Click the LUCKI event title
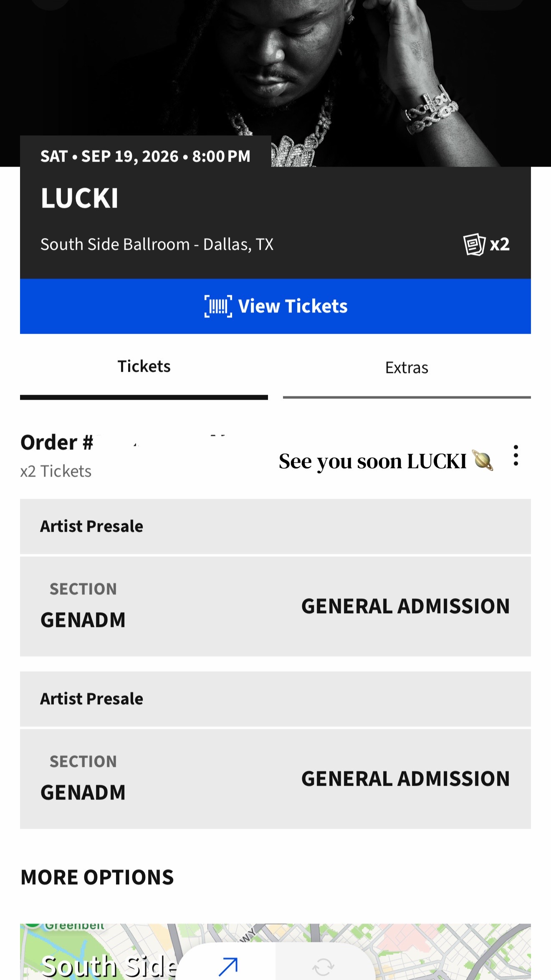Screen dimensions: 551x980 point(80,198)
